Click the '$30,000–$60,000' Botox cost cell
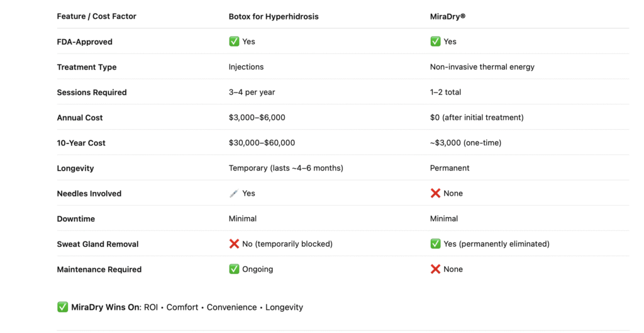Viewport: 644px width, 333px height. click(262, 143)
